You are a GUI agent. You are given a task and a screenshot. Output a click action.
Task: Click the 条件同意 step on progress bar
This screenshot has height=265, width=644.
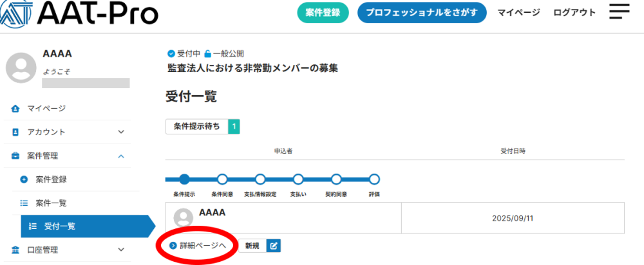(x=222, y=179)
